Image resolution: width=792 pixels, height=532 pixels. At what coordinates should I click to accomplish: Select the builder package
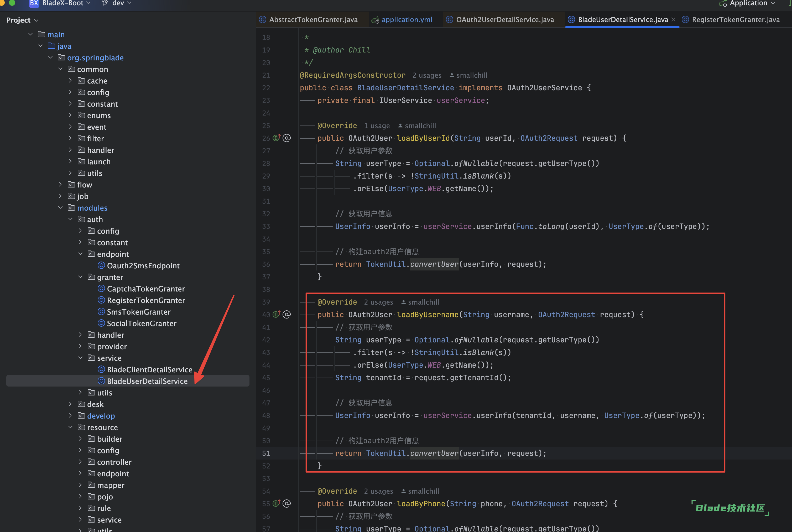[x=105, y=439]
